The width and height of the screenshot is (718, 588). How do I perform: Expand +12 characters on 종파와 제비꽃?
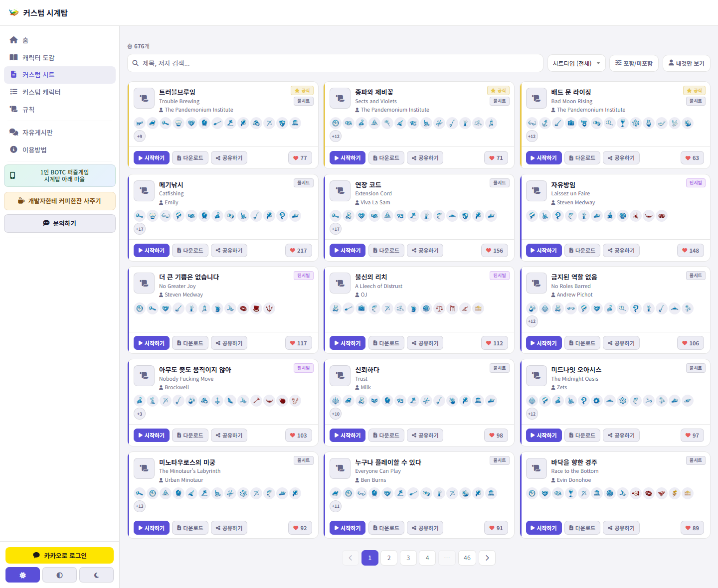[x=336, y=136]
